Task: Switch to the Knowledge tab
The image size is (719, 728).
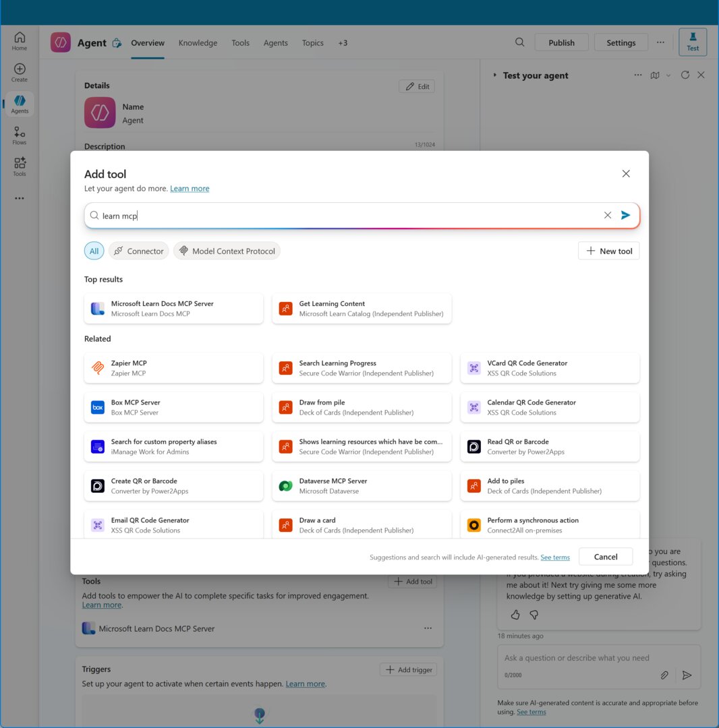Action: coord(198,42)
